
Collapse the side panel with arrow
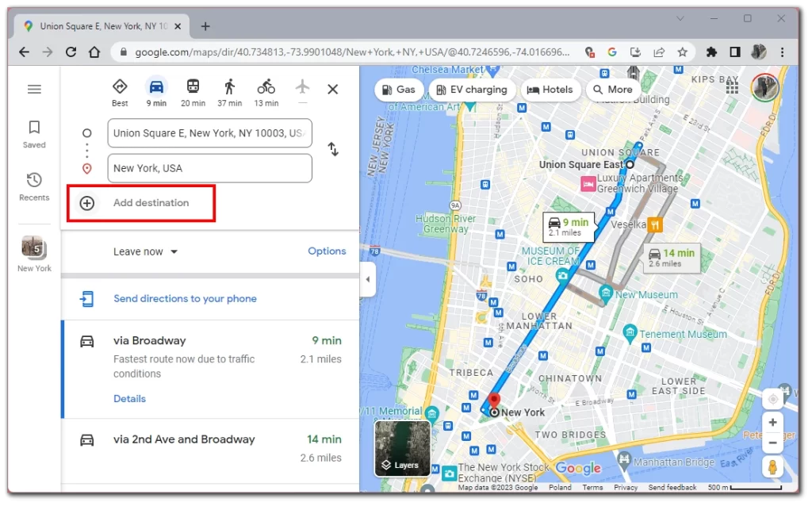tap(367, 279)
